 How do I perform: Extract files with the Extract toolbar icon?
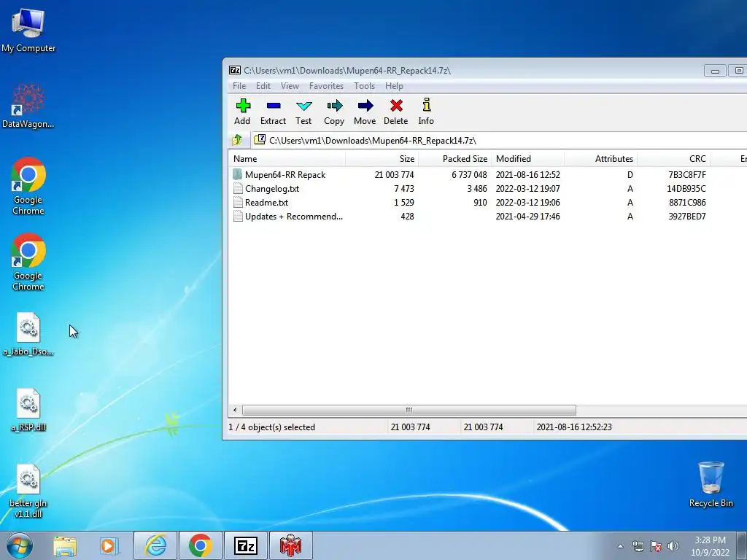tap(273, 112)
